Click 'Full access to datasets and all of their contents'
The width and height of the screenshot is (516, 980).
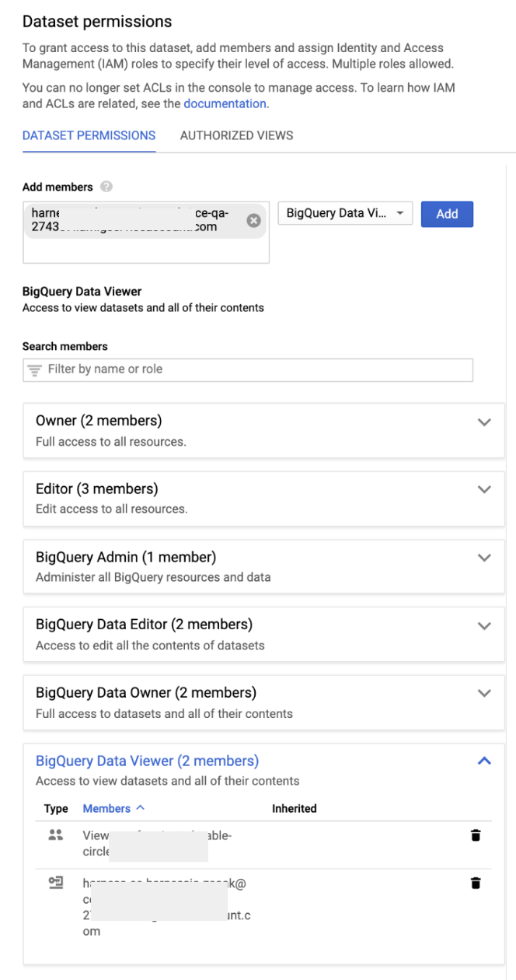click(x=164, y=713)
